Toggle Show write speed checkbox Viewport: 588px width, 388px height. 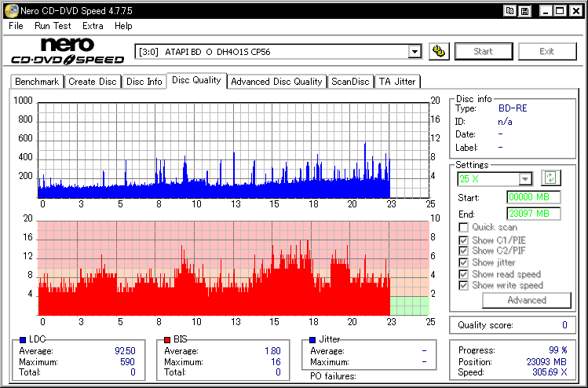(463, 286)
